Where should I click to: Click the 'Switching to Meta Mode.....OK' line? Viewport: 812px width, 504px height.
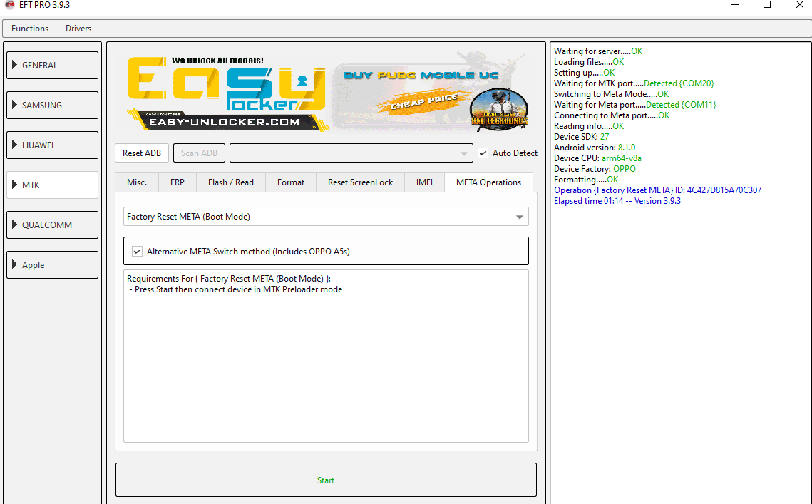pyautogui.click(x=611, y=94)
